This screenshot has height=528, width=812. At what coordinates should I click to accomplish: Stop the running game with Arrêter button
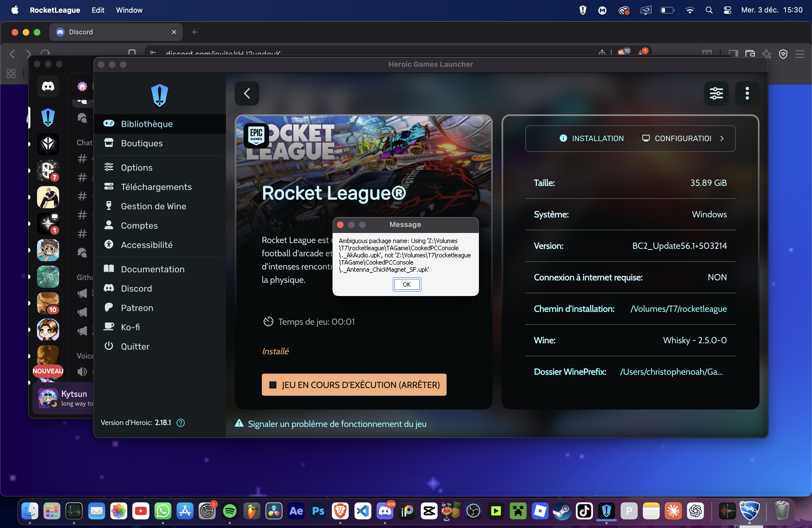tap(354, 385)
